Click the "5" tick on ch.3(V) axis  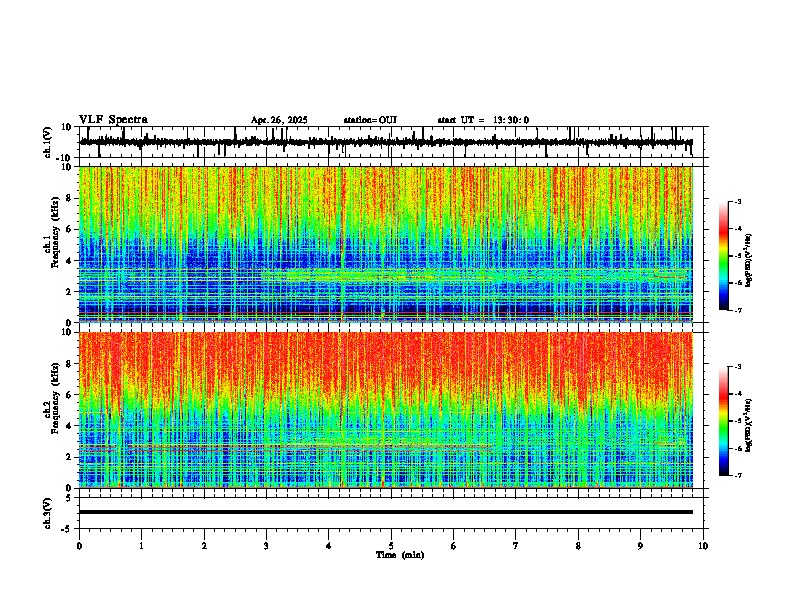pyautogui.click(x=70, y=498)
